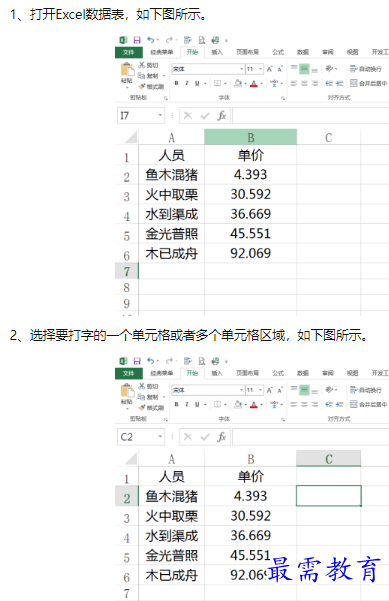Select column B header in upper Excel sheet

(x=251, y=137)
